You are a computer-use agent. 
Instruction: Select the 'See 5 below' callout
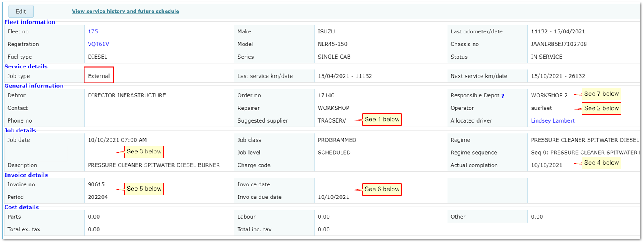tap(144, 189)
